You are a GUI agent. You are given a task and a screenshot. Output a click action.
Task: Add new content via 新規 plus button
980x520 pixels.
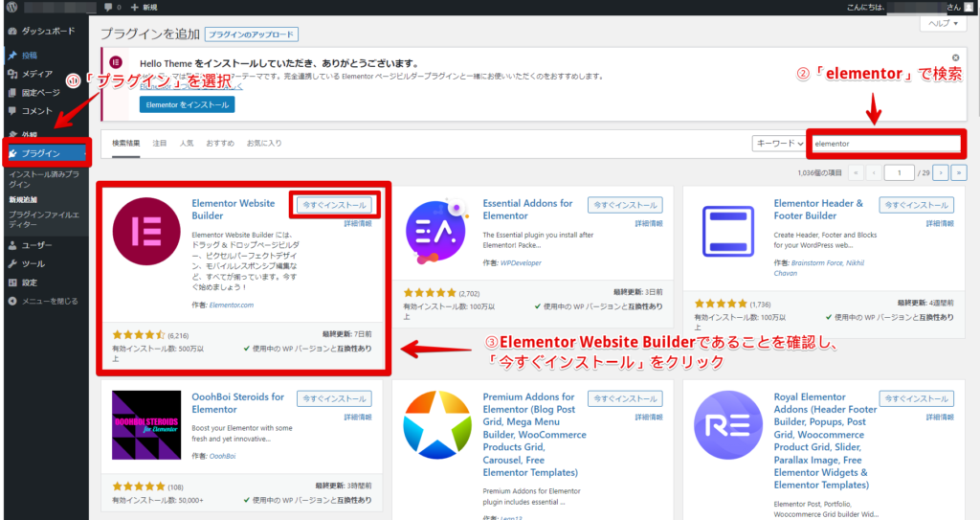pyautogui.click(x=144, y=7)
